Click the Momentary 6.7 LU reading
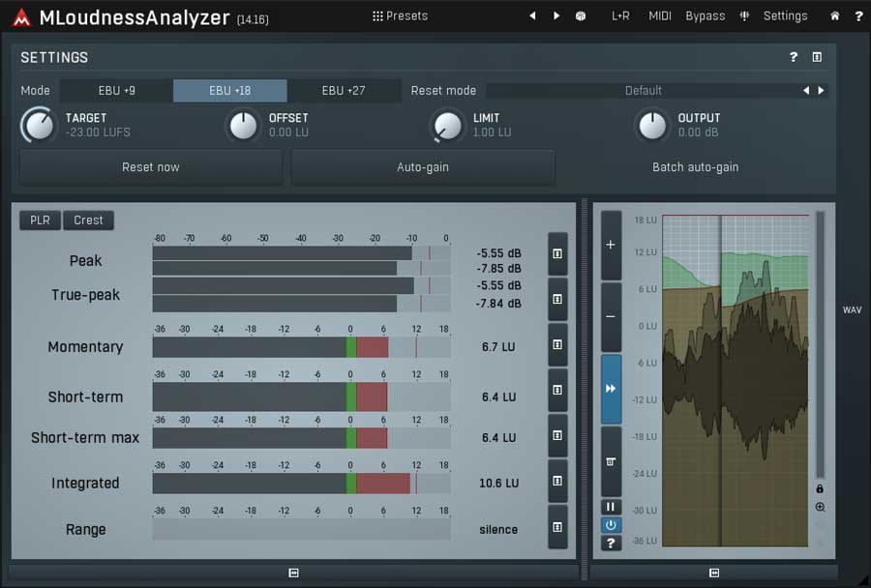871x588 pixels. (x=498, y=347)
